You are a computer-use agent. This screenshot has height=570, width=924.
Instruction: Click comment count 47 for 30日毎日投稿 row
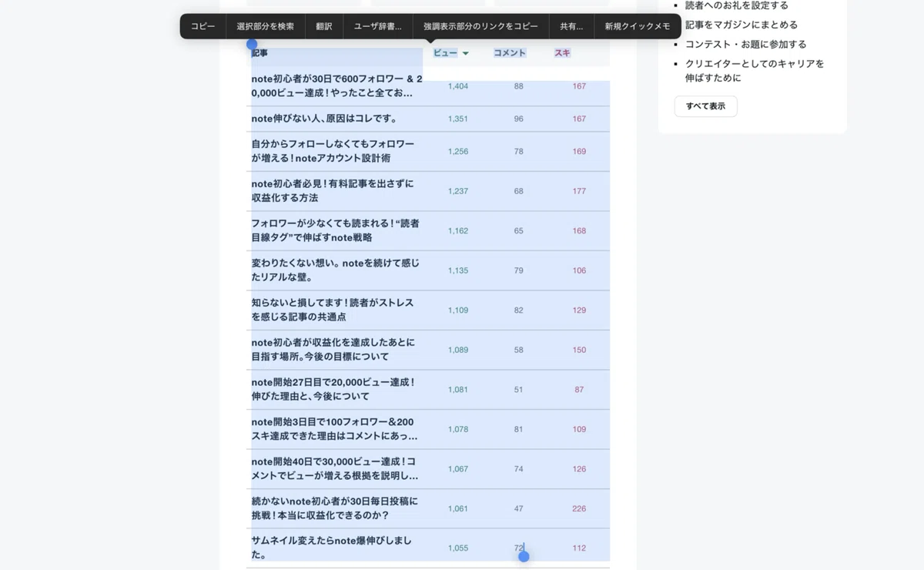pos(518,508)
